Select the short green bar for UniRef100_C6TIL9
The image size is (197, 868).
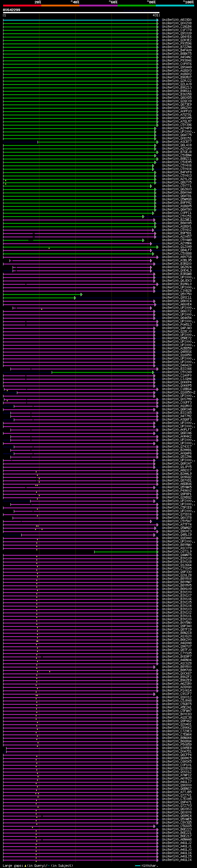coord(126,552)
